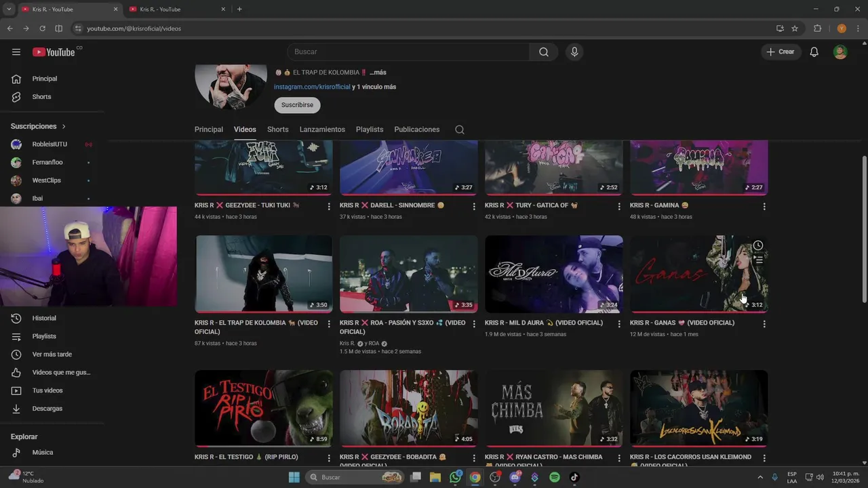Open options for GATICA OF video

coord(619,206)
